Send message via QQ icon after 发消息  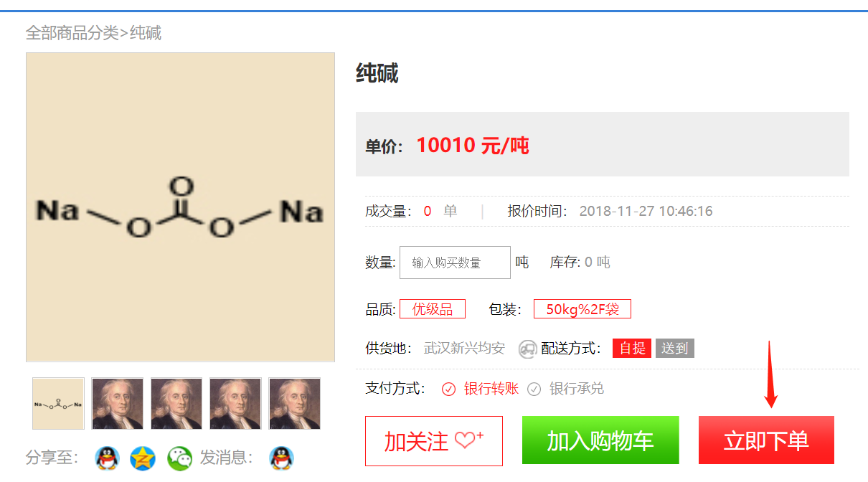[x=281, y=458]
